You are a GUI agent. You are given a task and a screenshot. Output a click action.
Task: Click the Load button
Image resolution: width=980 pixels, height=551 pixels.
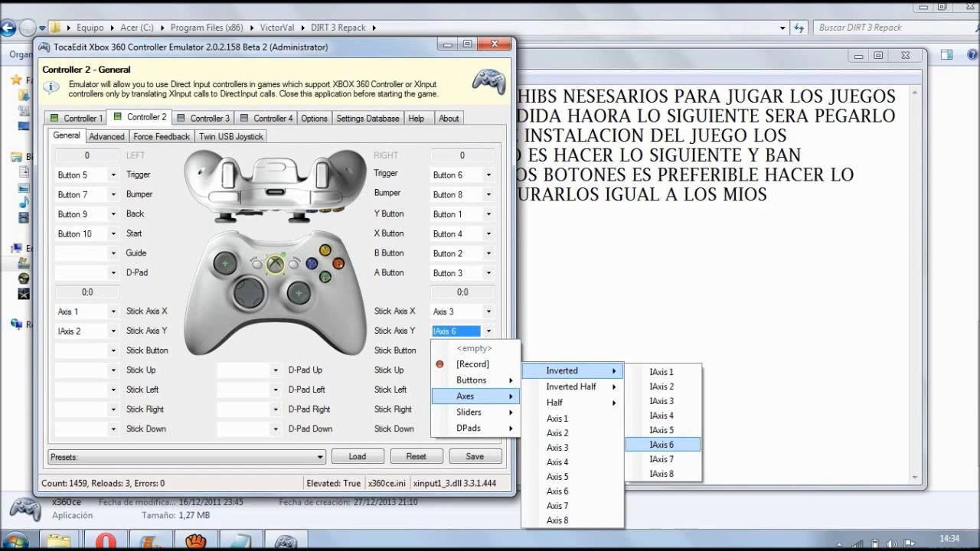click(x=358, y=456)
